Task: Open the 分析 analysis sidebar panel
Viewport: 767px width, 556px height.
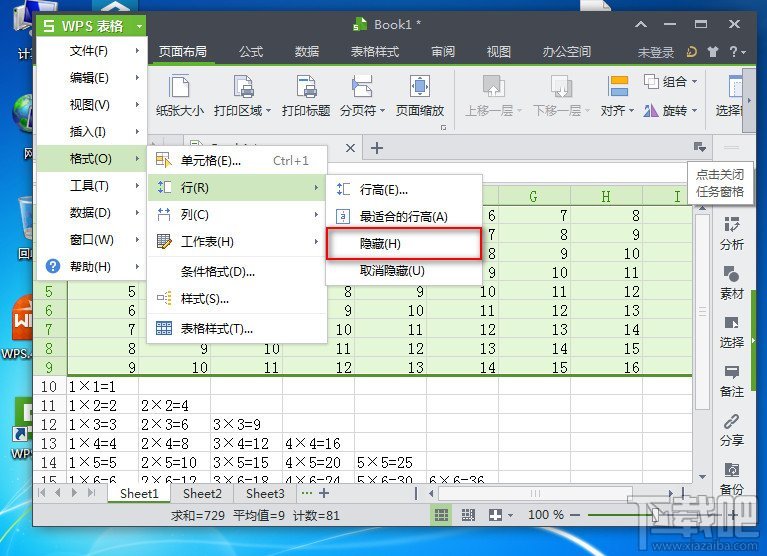Action: [x=731, y=233]
